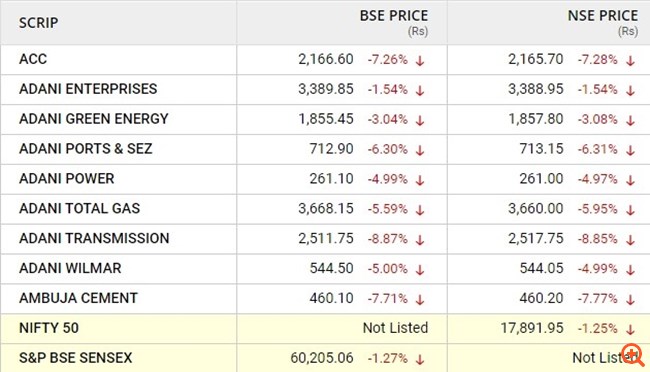Click Adani Transmission BSE change -8.87%
The height and width of the screenshot is (372, 650).
(388, 239)
